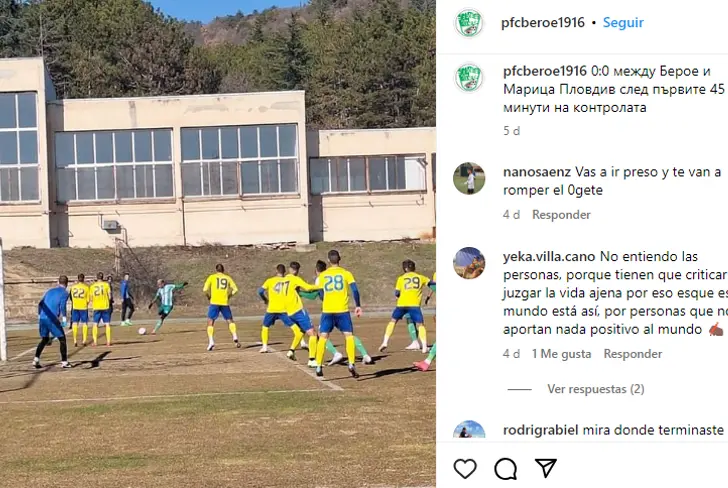Screen dimensions: 728x488
Task: Share the post with the paper plane icon
Action: tap(546, 468)
